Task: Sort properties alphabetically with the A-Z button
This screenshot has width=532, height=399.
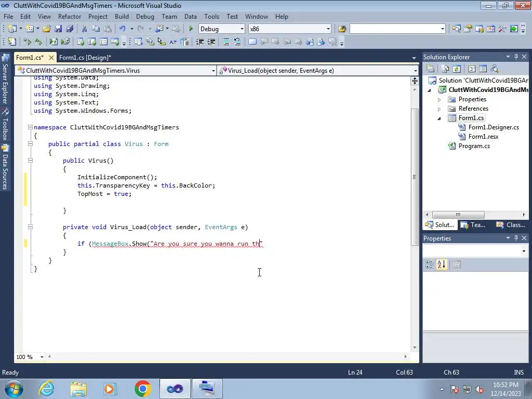Action: tap(441, 264)
